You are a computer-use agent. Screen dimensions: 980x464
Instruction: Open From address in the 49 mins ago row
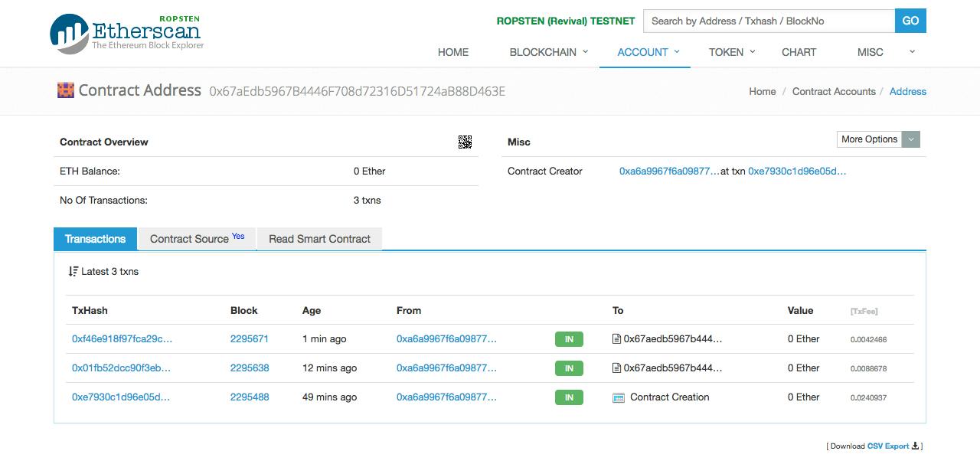[446, 397]
